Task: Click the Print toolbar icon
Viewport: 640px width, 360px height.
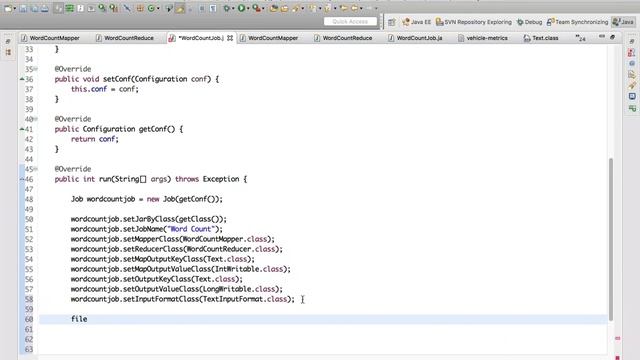Action: coord(44,8)
